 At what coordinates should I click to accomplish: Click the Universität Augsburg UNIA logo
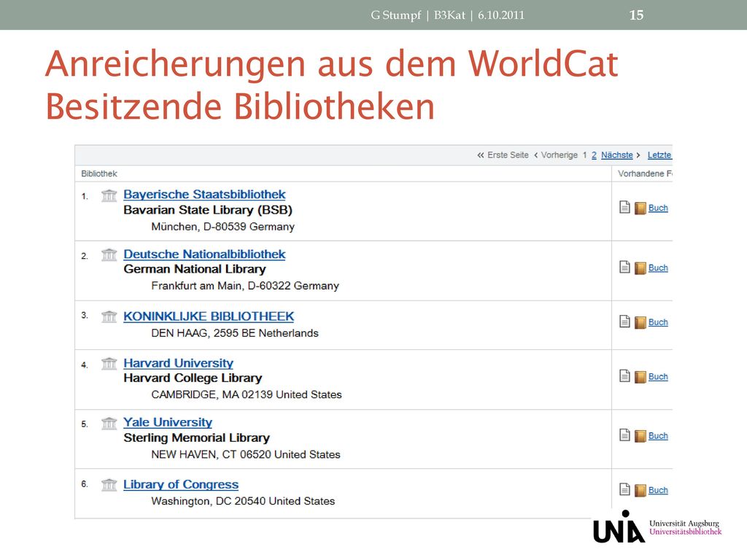pyautogui.click(x=619, y=526)
